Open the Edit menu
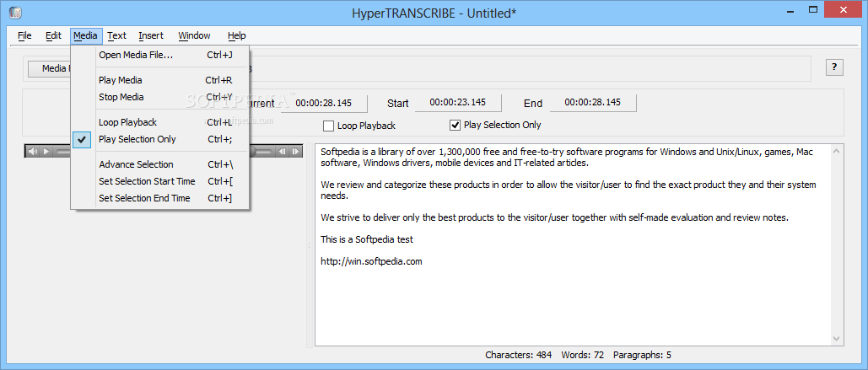 point(54,35)
